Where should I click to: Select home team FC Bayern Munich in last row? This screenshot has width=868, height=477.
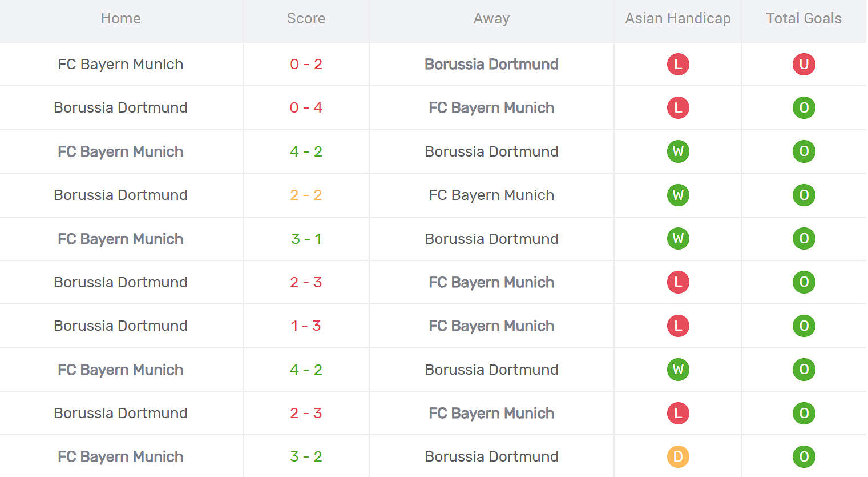coord(120,456)
